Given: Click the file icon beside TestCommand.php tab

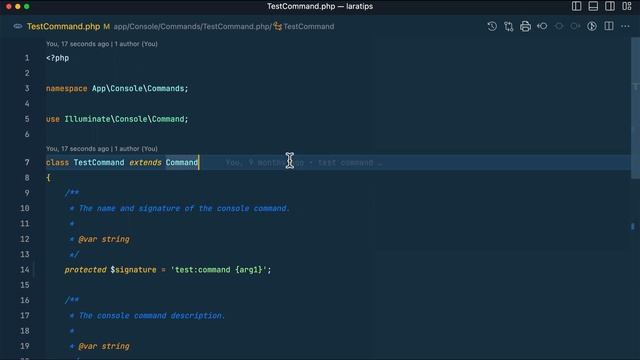Looking at the screenshot, I should [18, 26].
